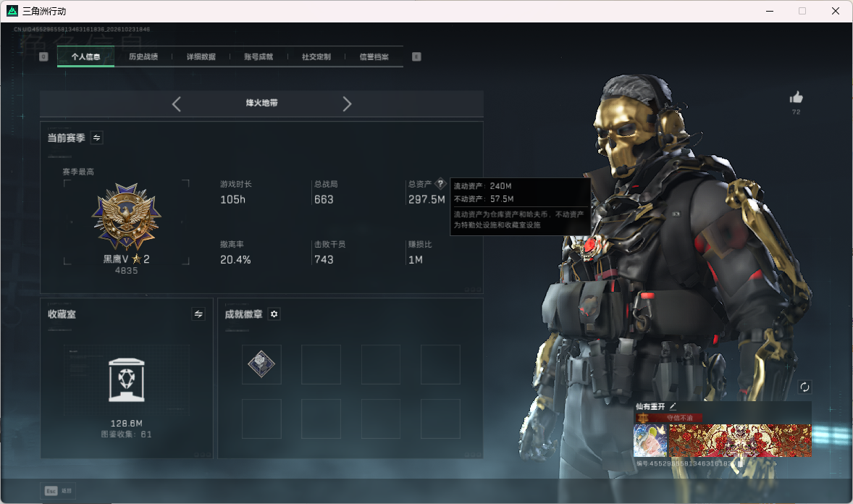Screen dimensions: 853x504
Task: Click the E key hint right of tabs
Action: click(416, 56)
